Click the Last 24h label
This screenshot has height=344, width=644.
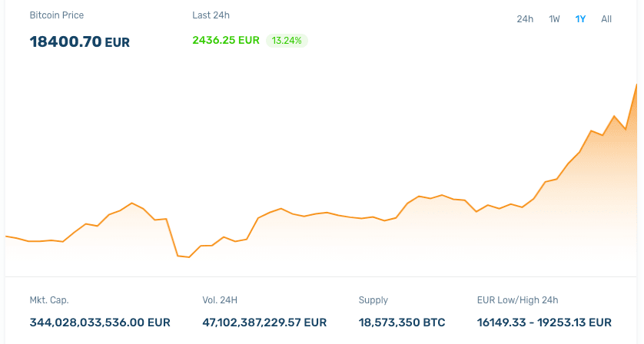click(211, 15)
